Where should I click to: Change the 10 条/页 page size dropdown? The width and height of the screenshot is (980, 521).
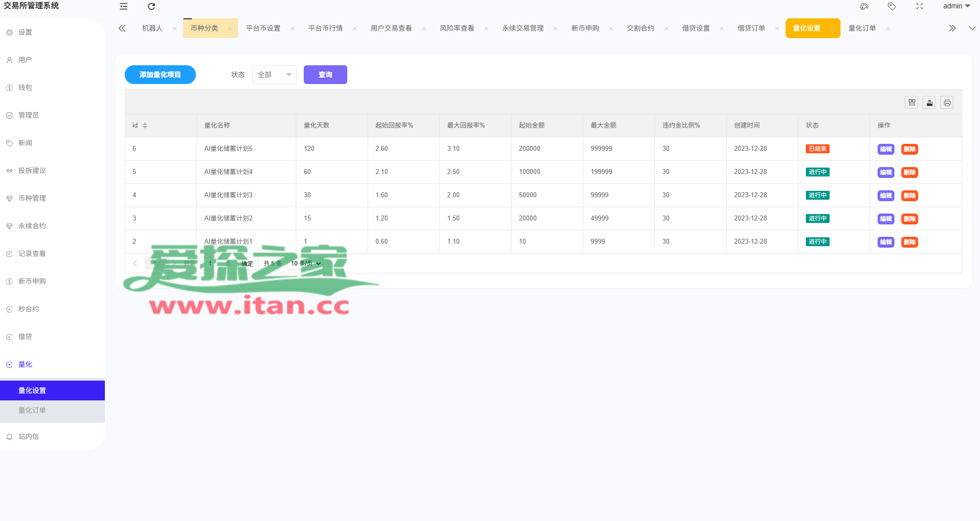tap(306, 263)
